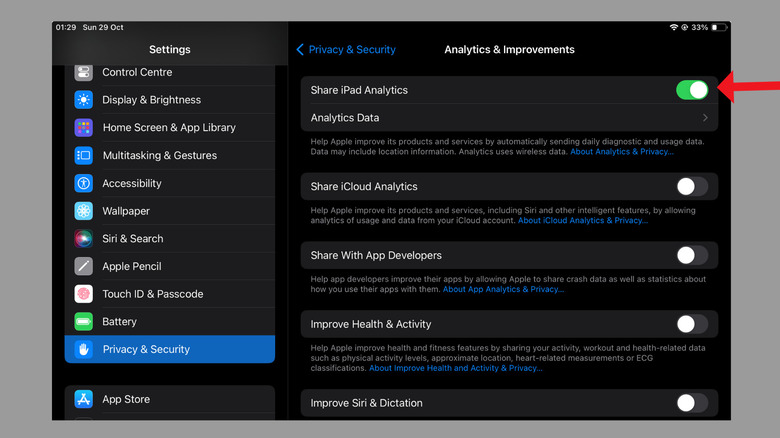Tap the battery indicator in status bar
780x438 pixels.
718,27
